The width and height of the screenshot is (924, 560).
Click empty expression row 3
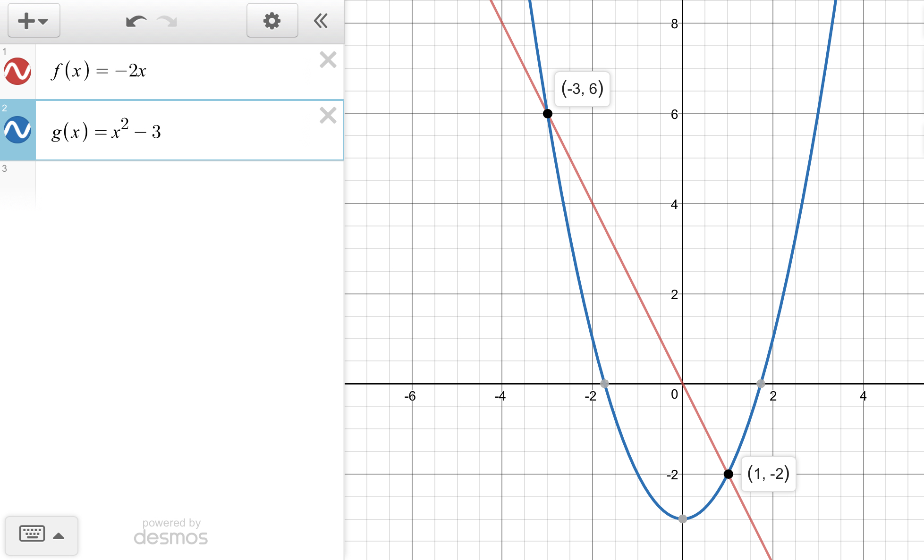[x=189, y=184]
